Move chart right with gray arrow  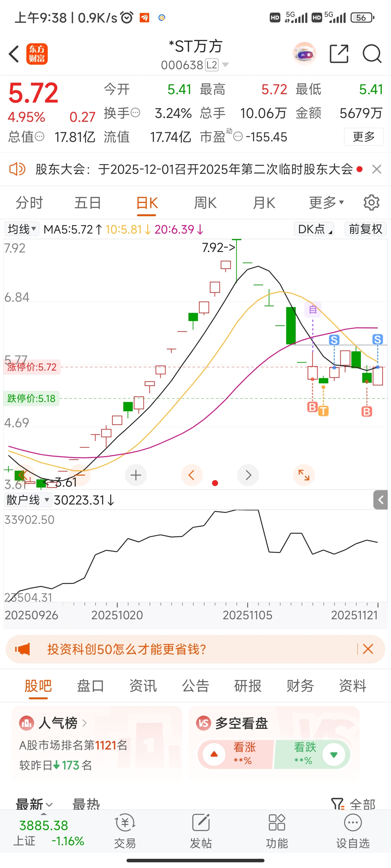[x=248, y=475]
